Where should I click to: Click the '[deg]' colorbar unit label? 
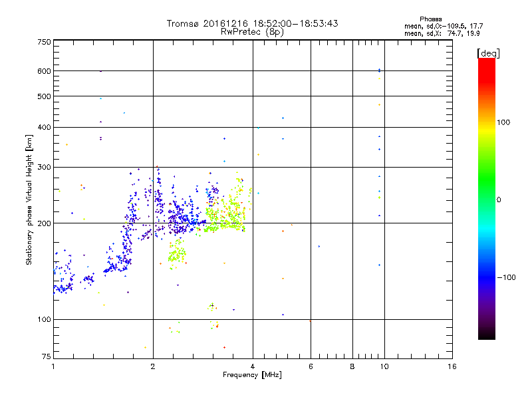click(488, 53)
